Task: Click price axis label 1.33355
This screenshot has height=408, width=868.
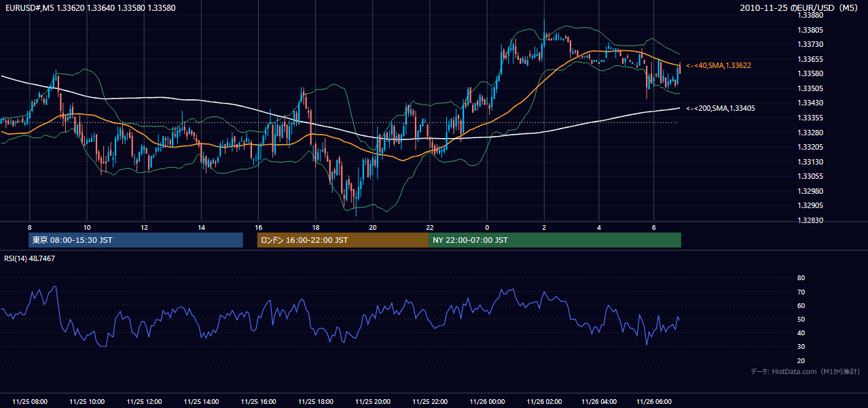Action: tap(811, 118)
